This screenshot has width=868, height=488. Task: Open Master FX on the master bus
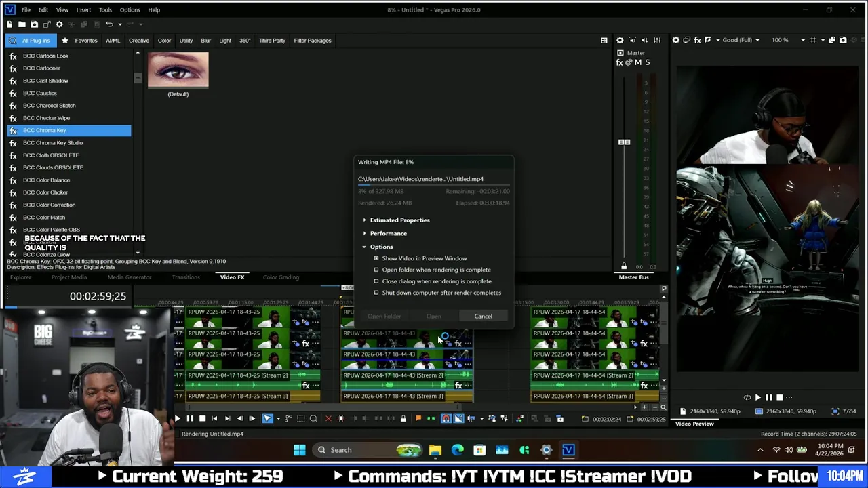click(x=619, y=62)
